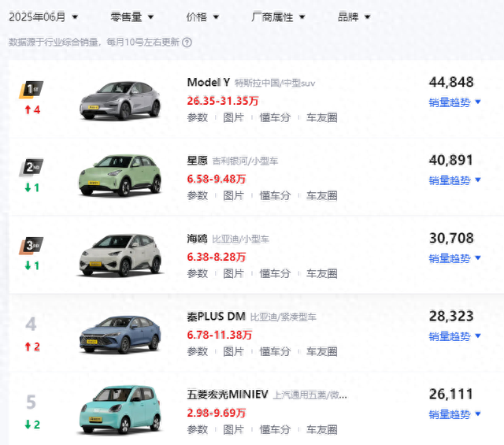Expand 销量趋势 for 五菱宏光MINIEV
This screenshot has height=445, width=504.
coord(455,414)
